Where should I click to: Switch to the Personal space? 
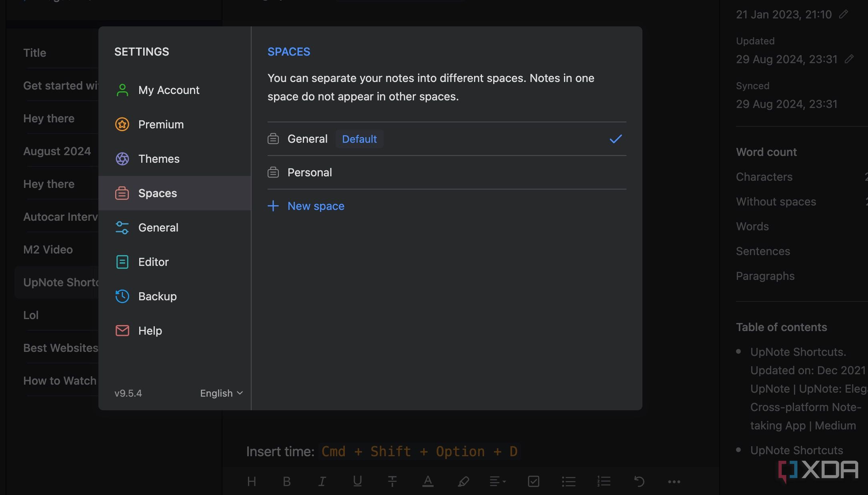(447, 172)
